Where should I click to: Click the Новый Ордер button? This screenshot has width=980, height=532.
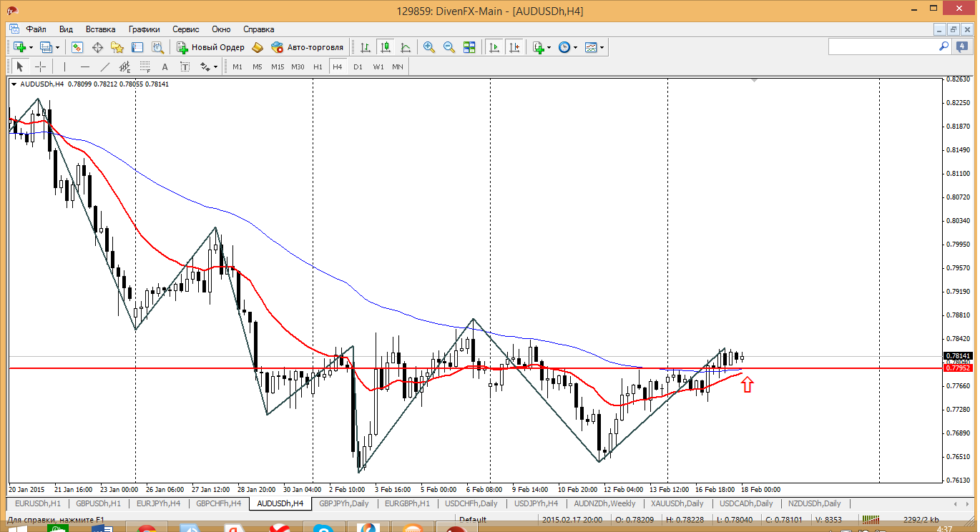[211, 47]
